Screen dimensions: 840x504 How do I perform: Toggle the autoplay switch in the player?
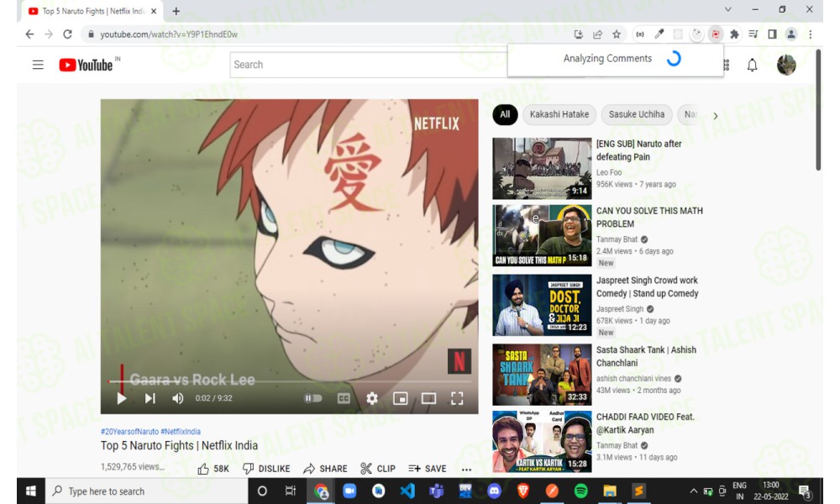[x=313, y=398]
